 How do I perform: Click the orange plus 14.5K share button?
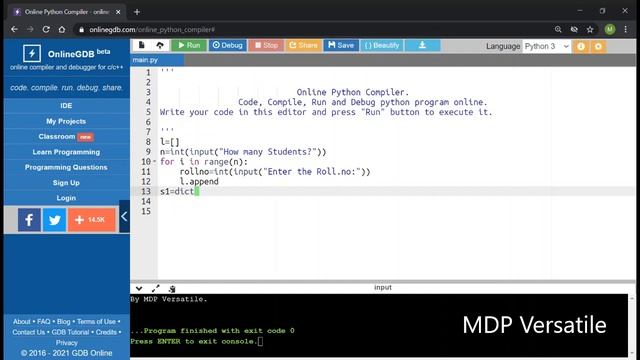[91, 220]
